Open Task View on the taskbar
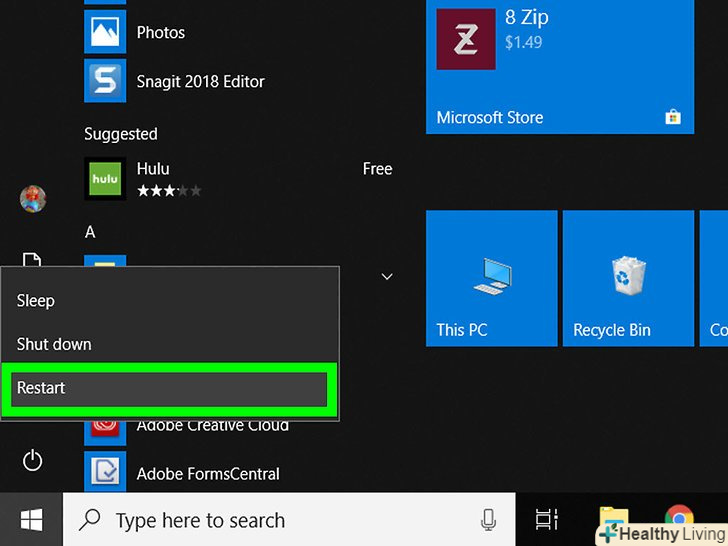This screenshot has height=546, width=728. 546,520
